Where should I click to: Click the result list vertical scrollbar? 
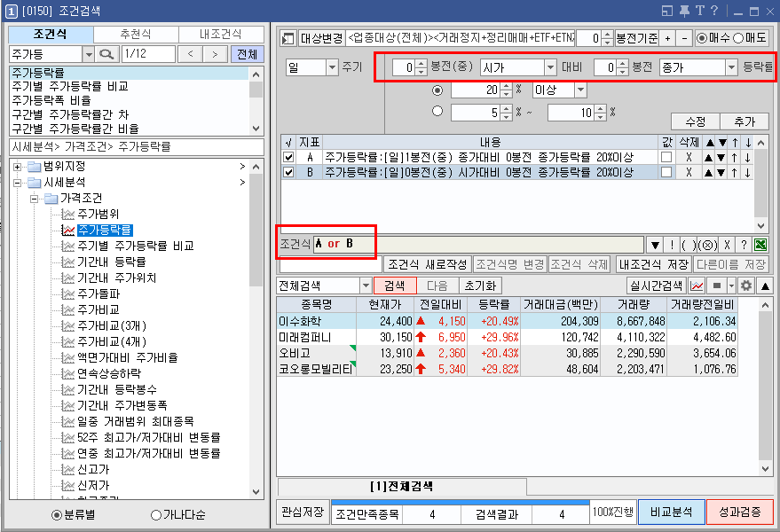765,387
